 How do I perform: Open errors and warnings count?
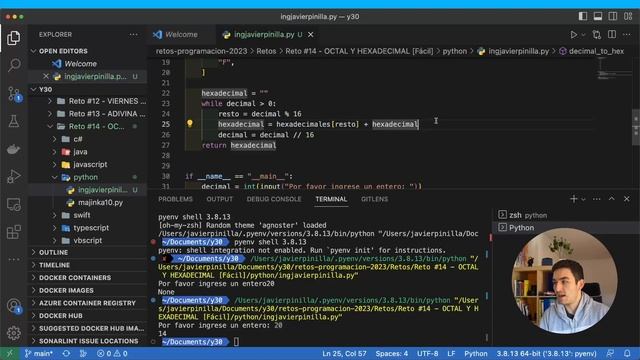coord(112,354)
